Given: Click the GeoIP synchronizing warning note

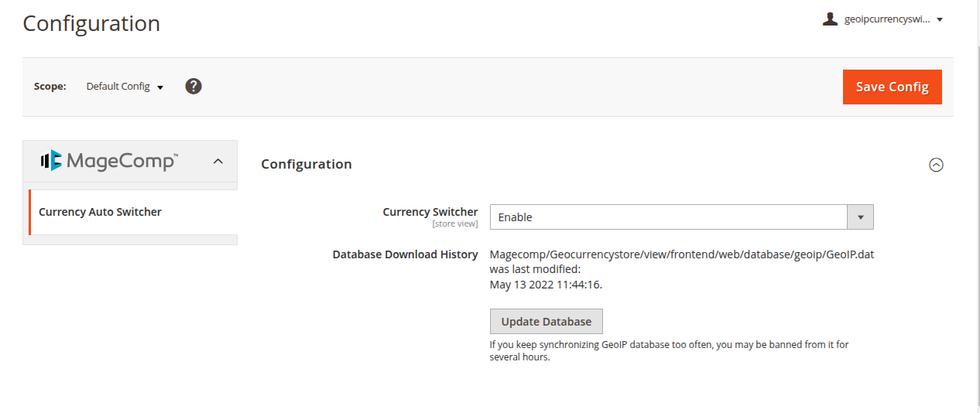Looking at the screenshot, I should click(669, 350).
